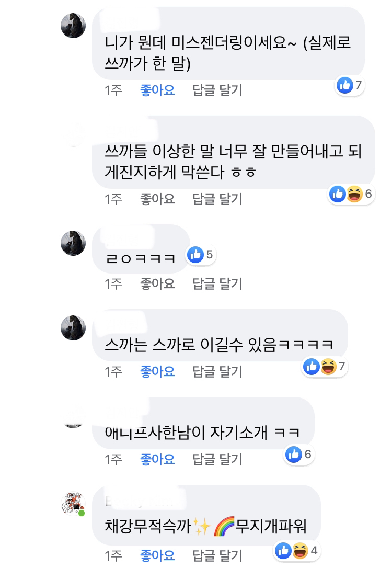Click the like reaction icon on the 미스젠더링 comment
Viewport: 392px width, 568px height.
(345, 84)
